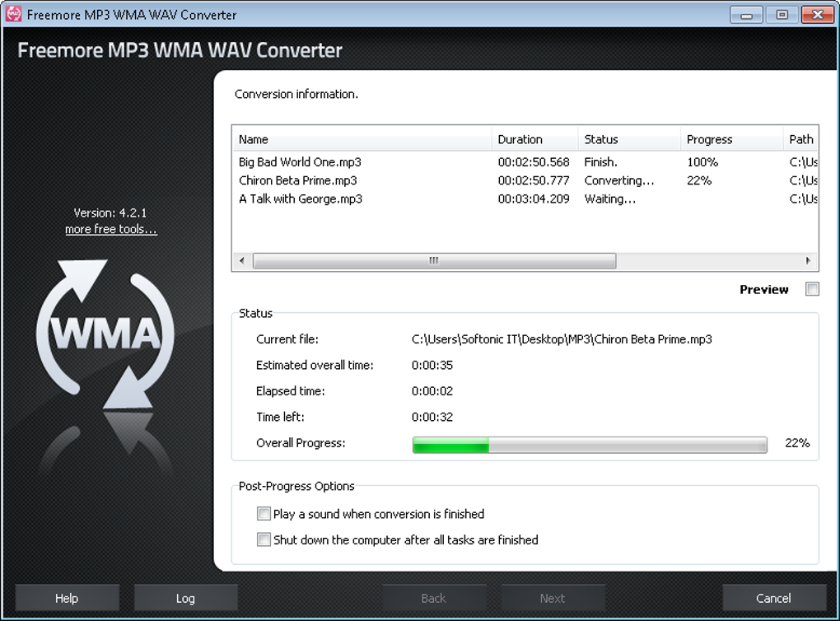Open the Log button
Screen dimensions: 840x621
(185, 598)
